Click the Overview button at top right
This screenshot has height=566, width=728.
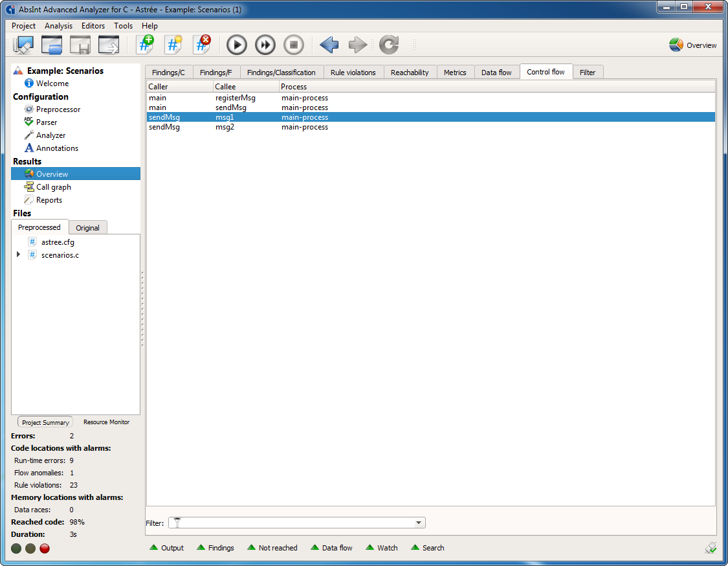click(692, 45)
